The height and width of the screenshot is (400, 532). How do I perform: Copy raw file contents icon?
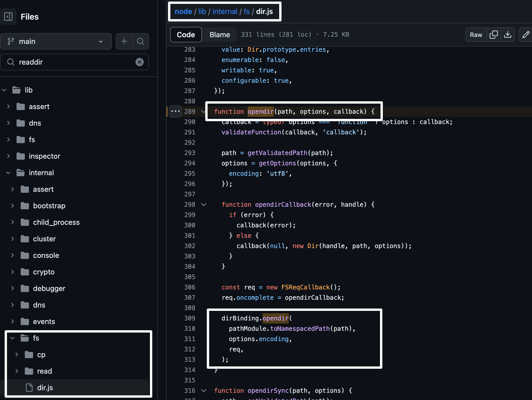(x=493, y=35)
